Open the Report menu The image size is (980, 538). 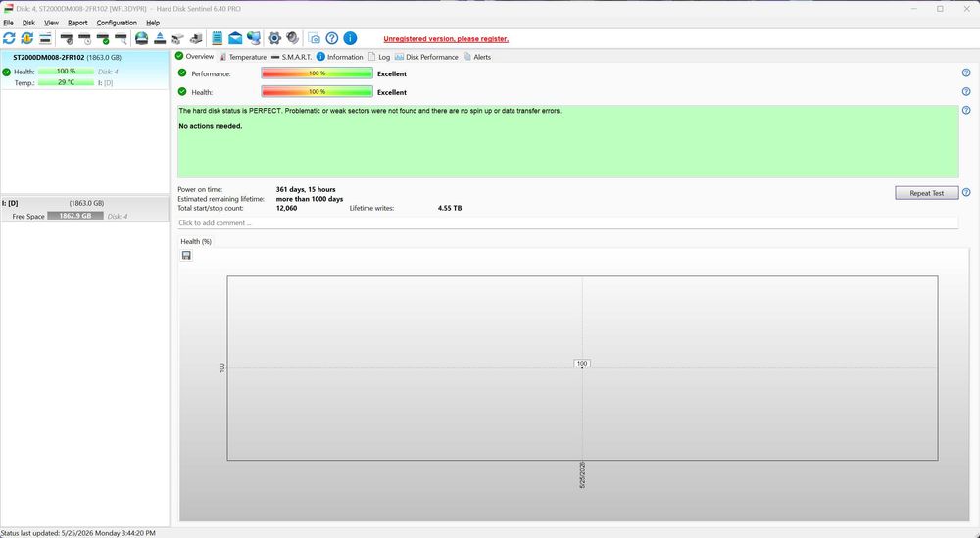77,23
